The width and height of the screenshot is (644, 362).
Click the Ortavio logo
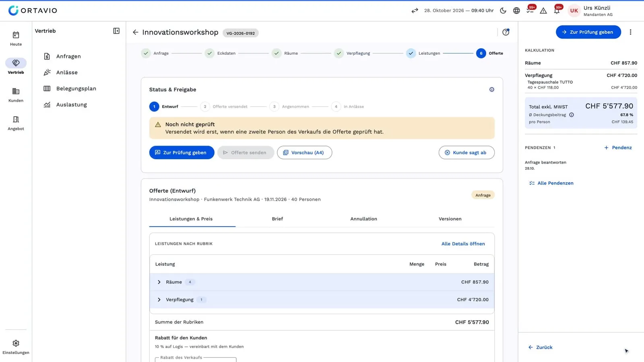(33, 10)
